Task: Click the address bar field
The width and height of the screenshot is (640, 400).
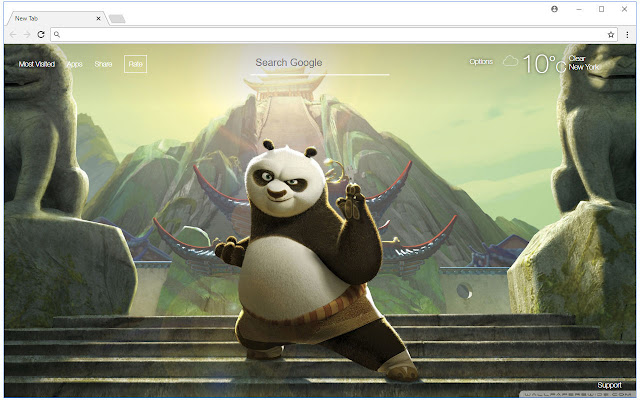Action: 334,35
